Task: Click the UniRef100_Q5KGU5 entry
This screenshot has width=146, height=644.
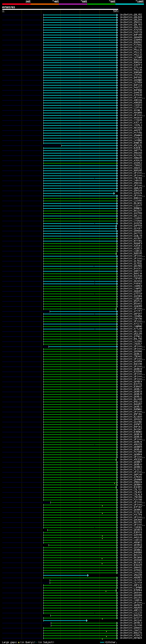Action: (131, 191)
